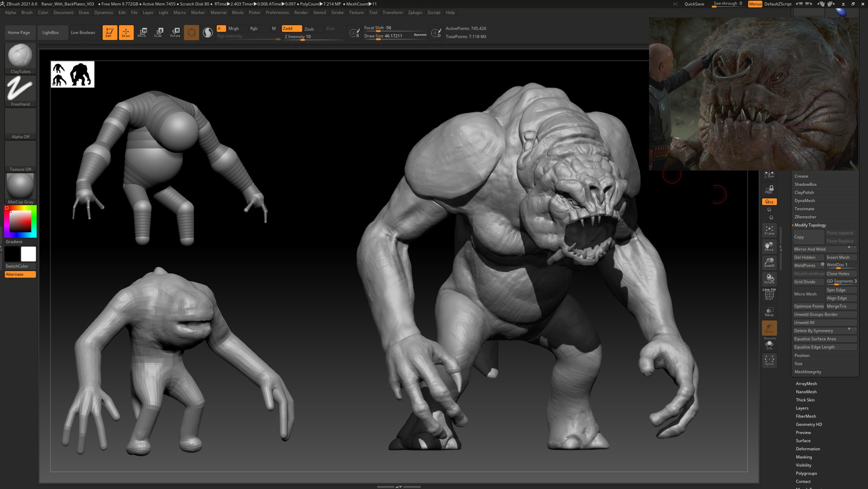Click the Xpose icon
Viewport: 868px width, 489px height.
(769, 360)
